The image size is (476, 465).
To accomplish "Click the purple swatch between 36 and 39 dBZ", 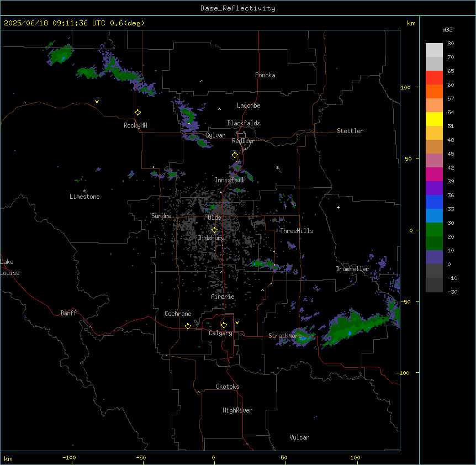I will (434, 188).
